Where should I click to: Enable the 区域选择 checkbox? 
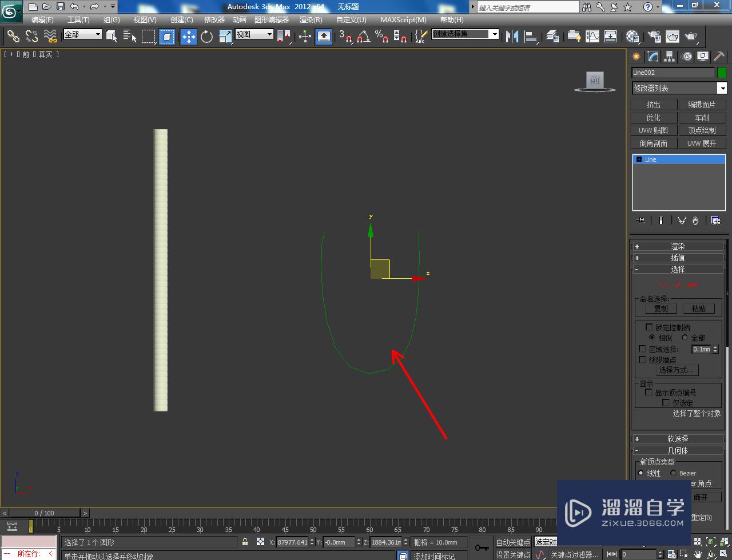pyautogui.click(x=643, y=349)
